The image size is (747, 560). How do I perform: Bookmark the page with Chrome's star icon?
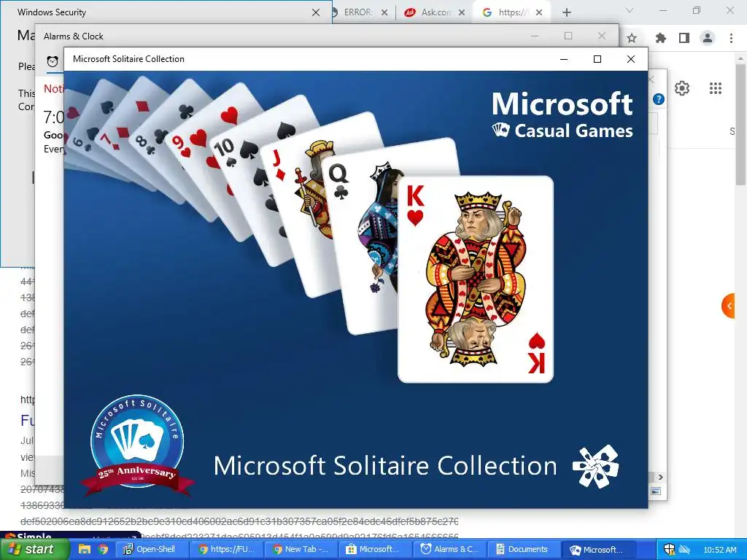click(632, 38)
